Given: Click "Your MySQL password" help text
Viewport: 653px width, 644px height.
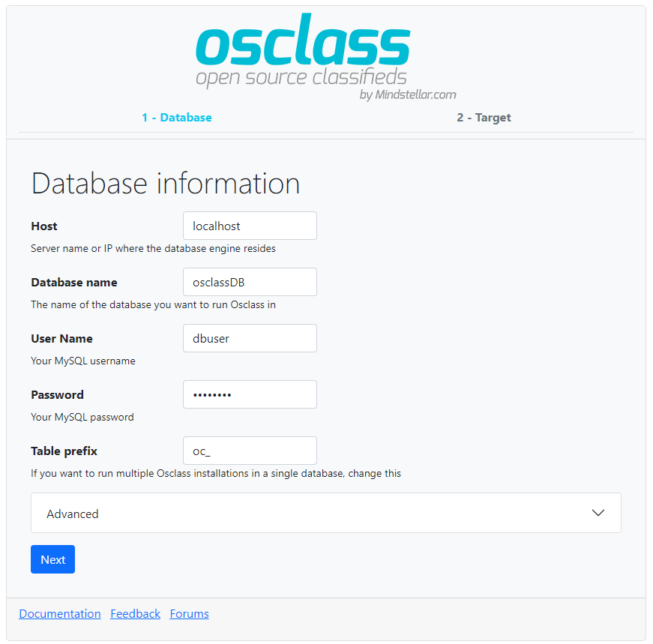Looking at the screenshot, I should tap(82, 418).
